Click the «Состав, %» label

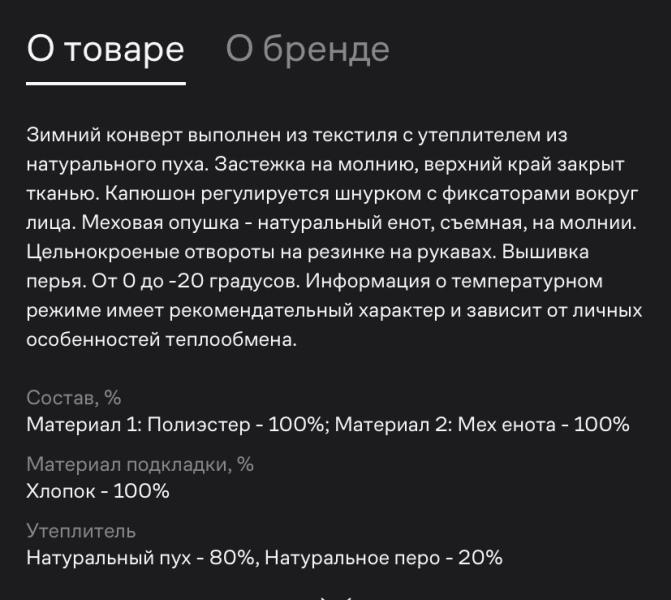click(73, 399)
